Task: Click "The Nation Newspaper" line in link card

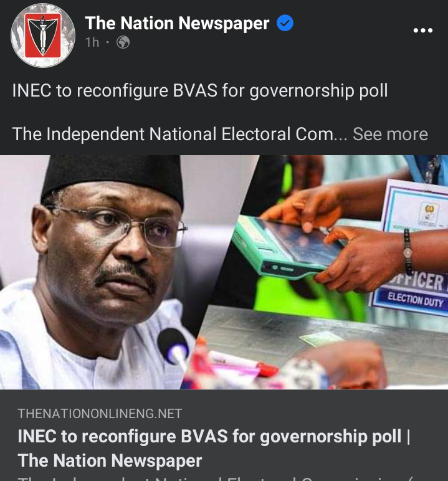Action: pyautogui.click(x=110, y=460)
